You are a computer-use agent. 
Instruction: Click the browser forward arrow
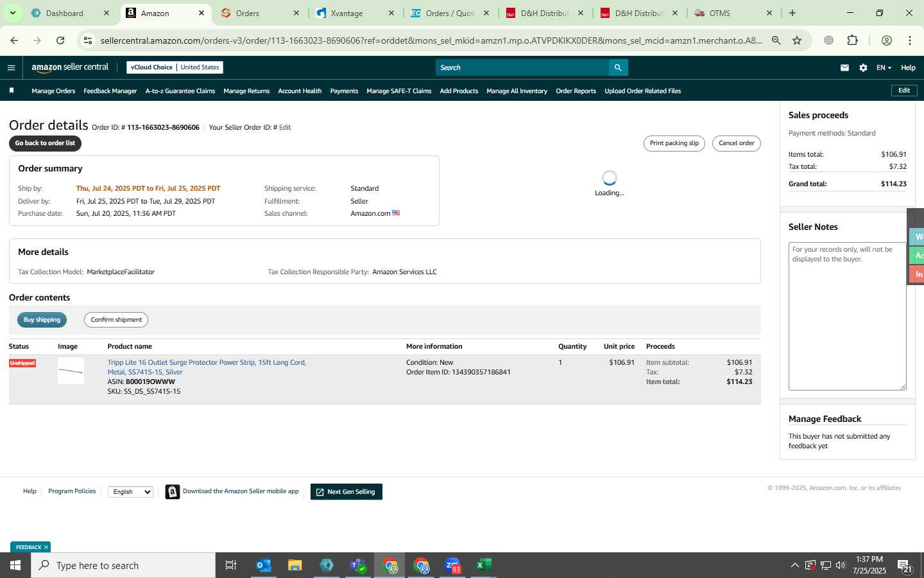[x=37, y=40]
